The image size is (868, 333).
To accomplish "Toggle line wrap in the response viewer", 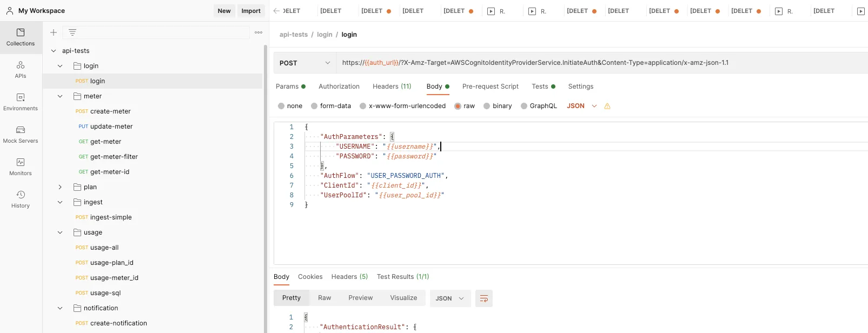I will (484, 298).
